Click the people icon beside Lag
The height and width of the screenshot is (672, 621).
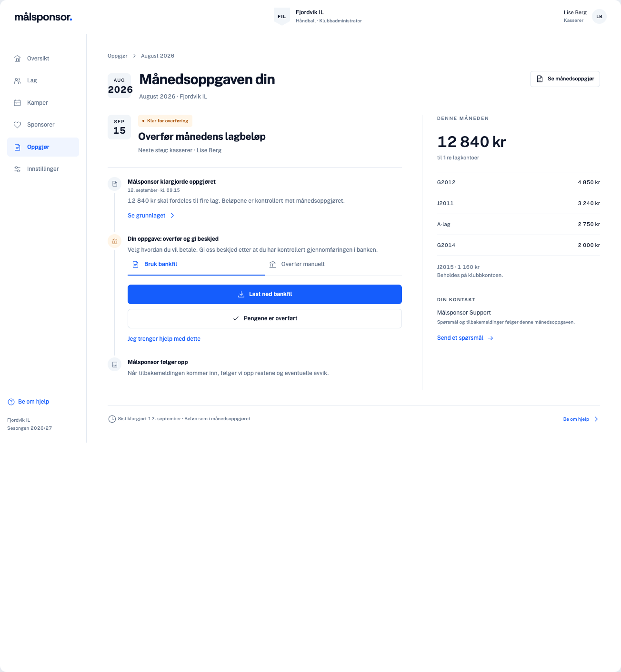click(18, 80)
